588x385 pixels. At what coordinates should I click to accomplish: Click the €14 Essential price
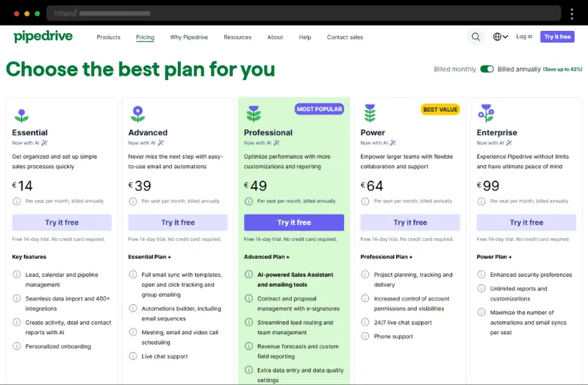23,186
